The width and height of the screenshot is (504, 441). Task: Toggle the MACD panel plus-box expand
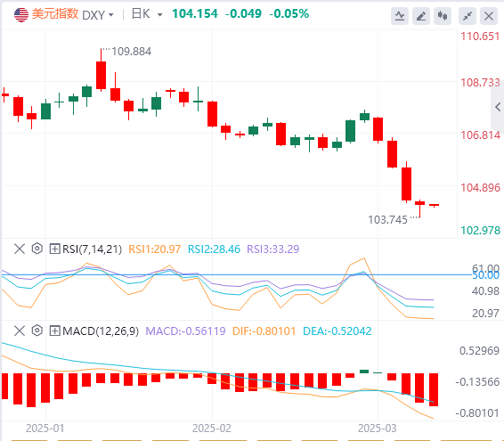coord(54,331)
